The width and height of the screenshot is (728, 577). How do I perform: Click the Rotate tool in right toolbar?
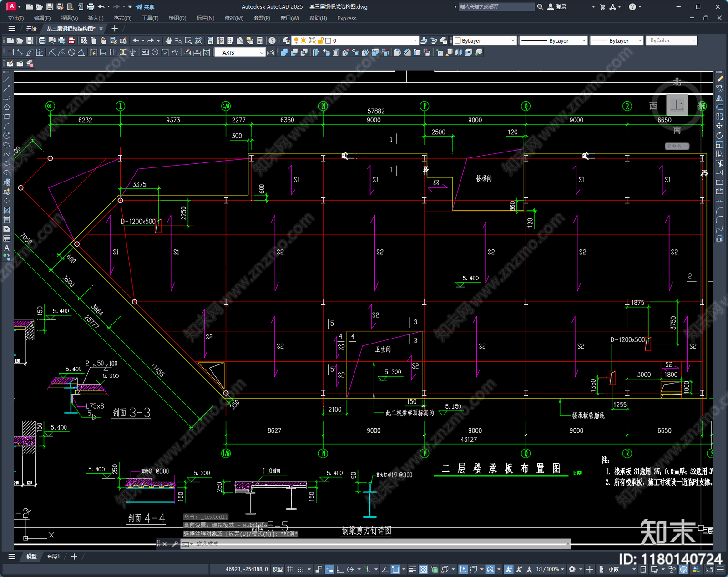tap(719, 135)
